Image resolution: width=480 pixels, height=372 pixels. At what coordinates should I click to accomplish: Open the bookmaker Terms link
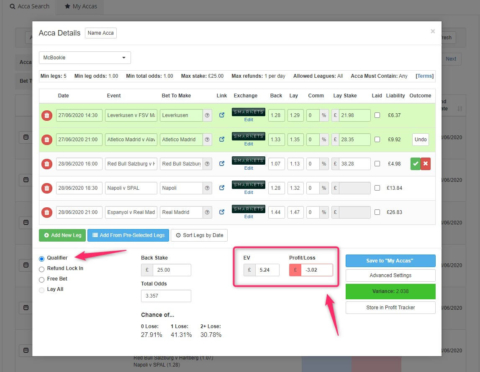[x=425, y=76]
